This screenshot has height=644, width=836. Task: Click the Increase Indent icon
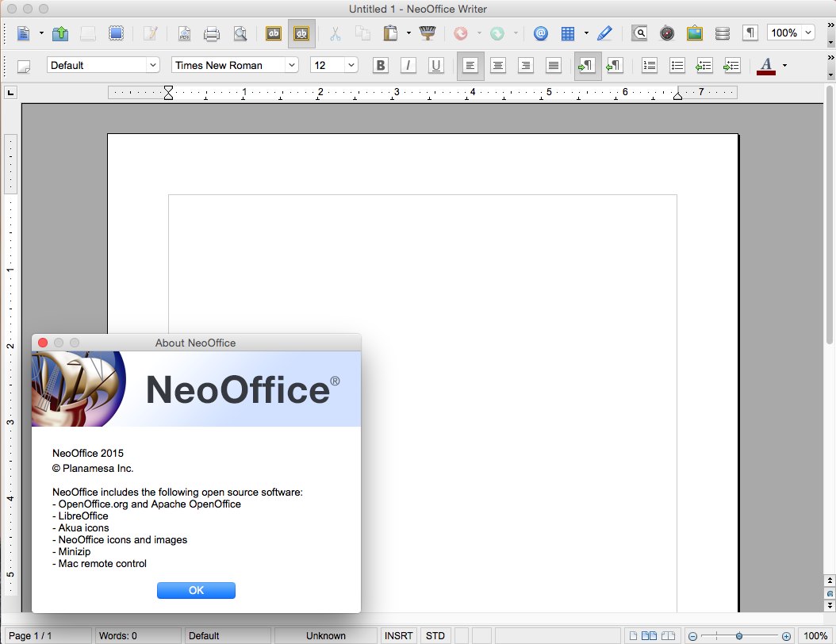coord(732,66)
